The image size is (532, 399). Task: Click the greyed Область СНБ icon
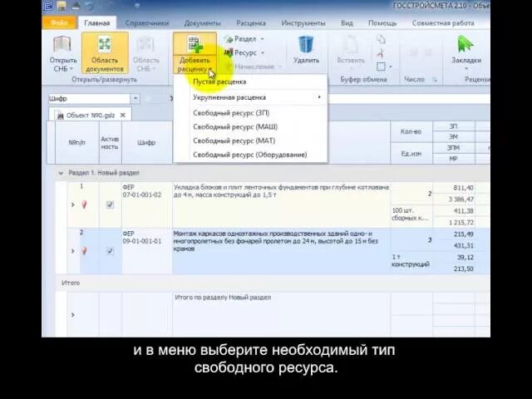click(x=145, y=44)
